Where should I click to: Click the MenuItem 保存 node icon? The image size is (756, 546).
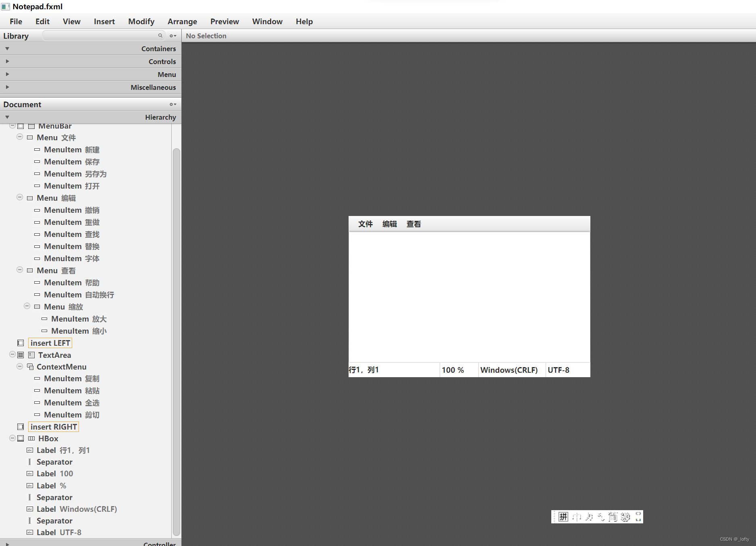[x=37, y=162]
